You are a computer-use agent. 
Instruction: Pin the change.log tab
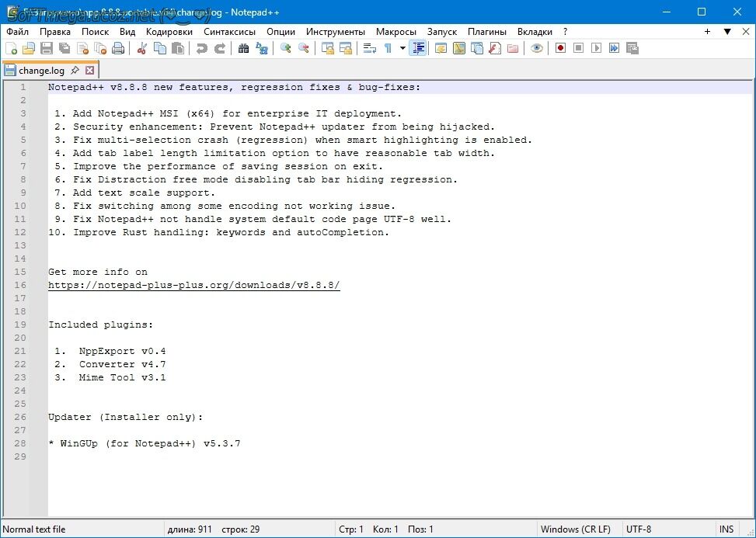click(x=75, y=70)
